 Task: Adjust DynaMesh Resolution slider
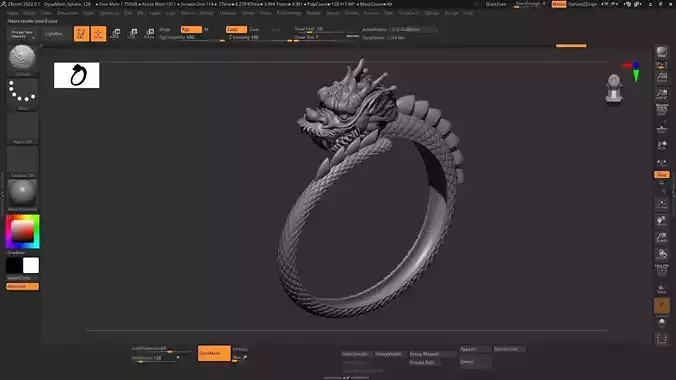click(x=155, y=358)
